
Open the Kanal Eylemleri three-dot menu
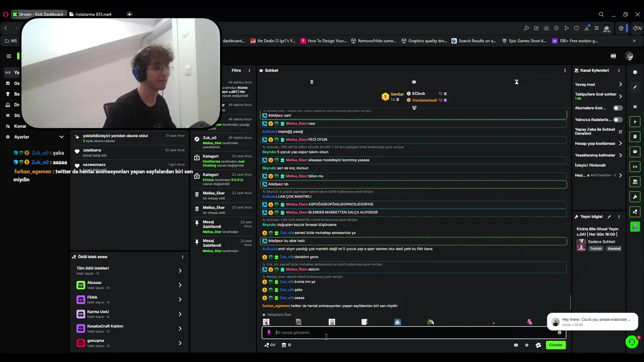(x=619, y=70)
